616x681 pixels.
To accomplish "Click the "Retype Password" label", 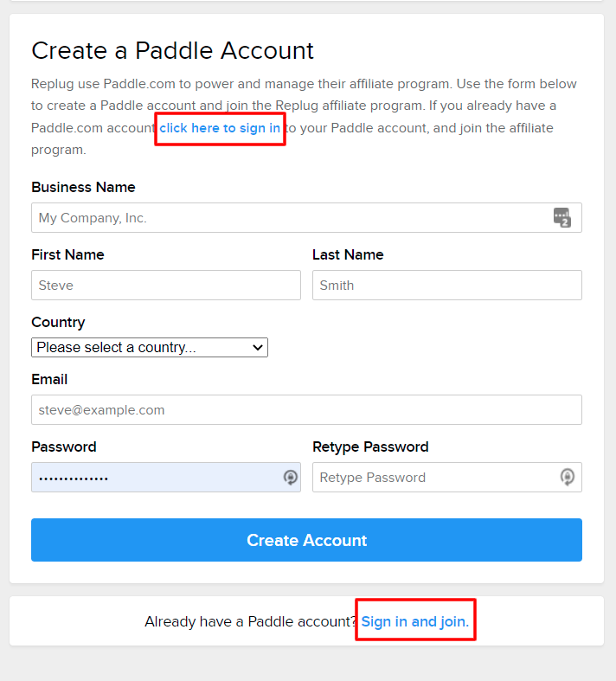I will pyautogui.click(x=370, y=447).
